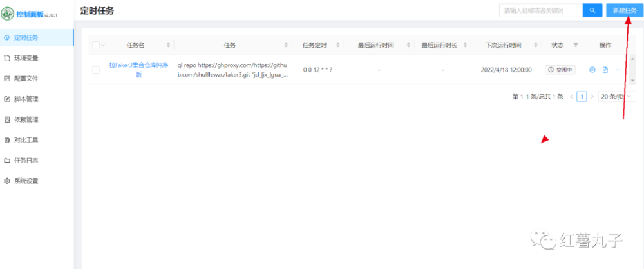Image resolution: width=644 pixels, height=269 pixels.
Task: Open the log icon for Faker3 task
Action: [605, 70]
